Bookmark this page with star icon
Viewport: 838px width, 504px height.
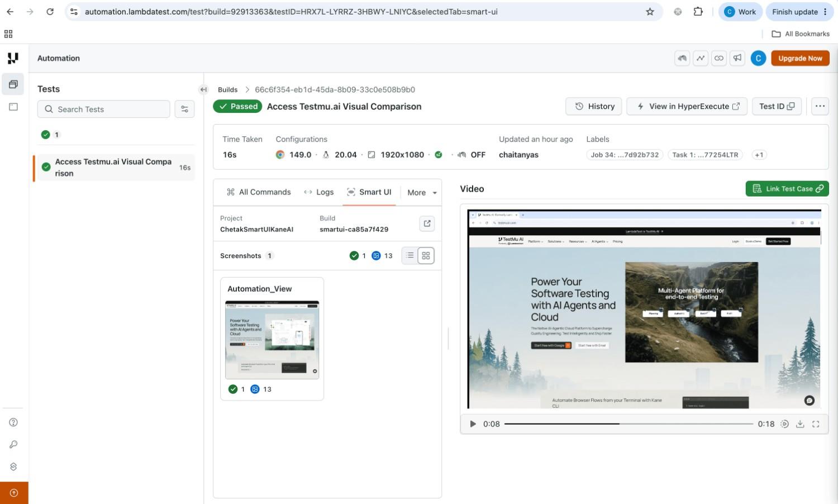click(x=650, y=12)
